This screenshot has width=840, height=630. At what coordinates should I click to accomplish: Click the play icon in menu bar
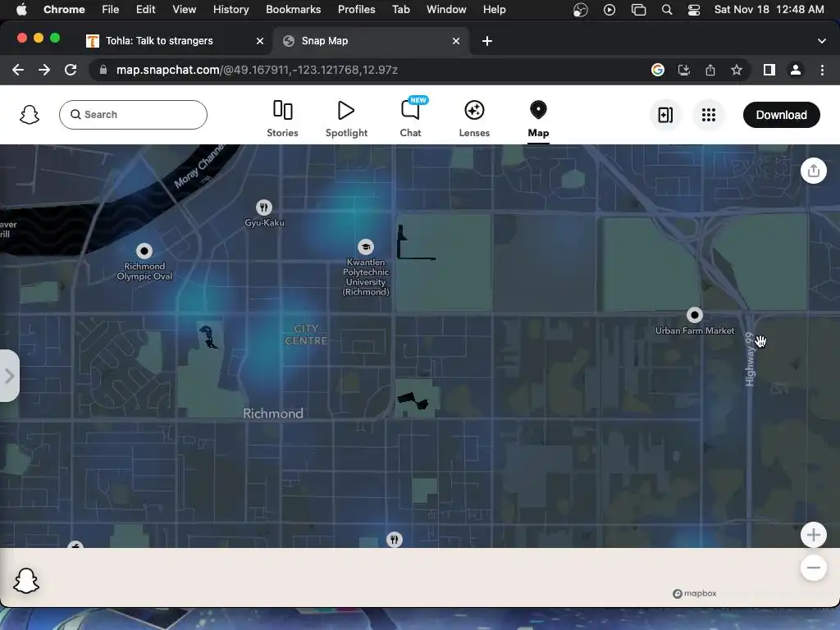609,9
